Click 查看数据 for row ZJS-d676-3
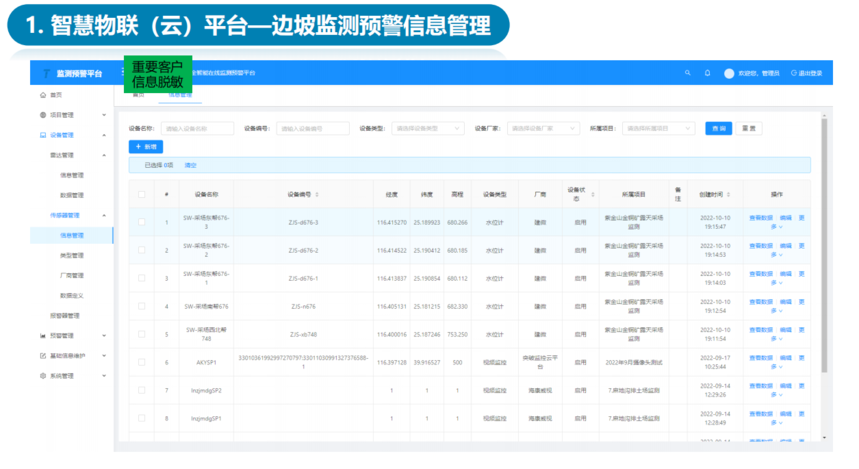The image size is (859, 469). click(761, 218)
